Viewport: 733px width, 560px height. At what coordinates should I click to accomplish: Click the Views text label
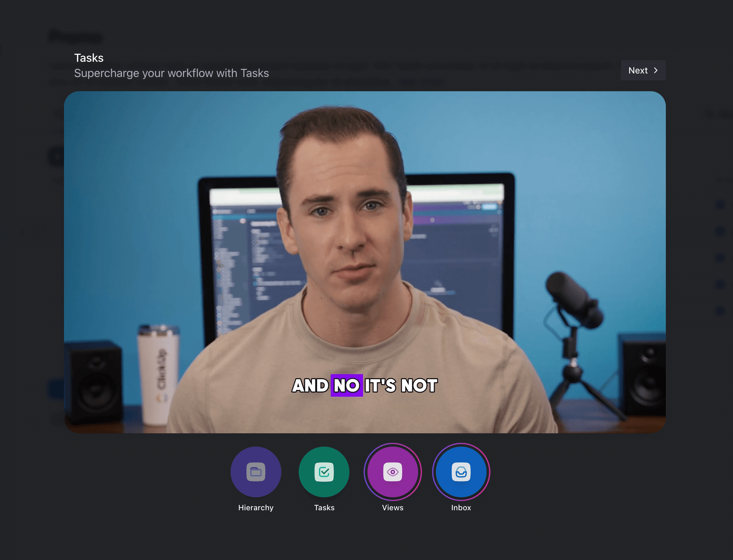(x=392, y=507)
